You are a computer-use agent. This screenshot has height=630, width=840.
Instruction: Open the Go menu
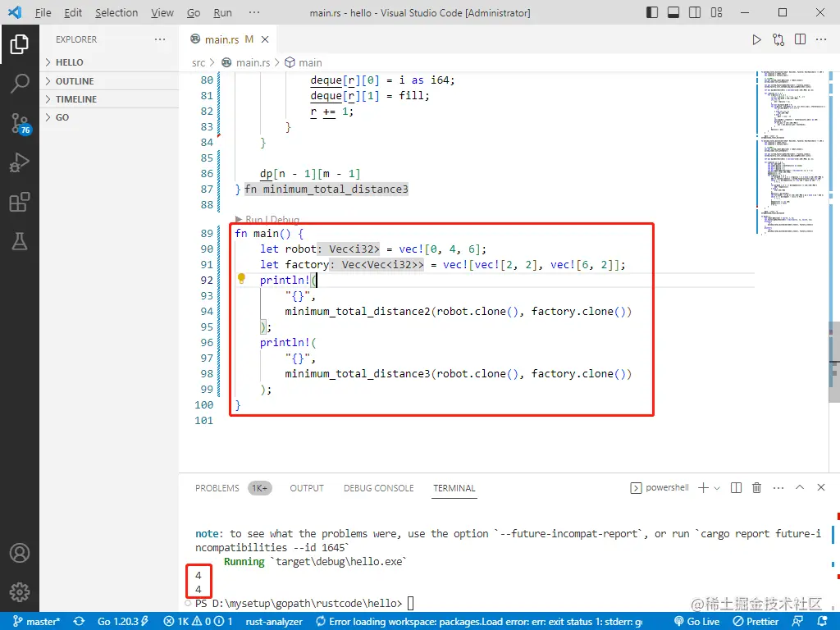194,12
